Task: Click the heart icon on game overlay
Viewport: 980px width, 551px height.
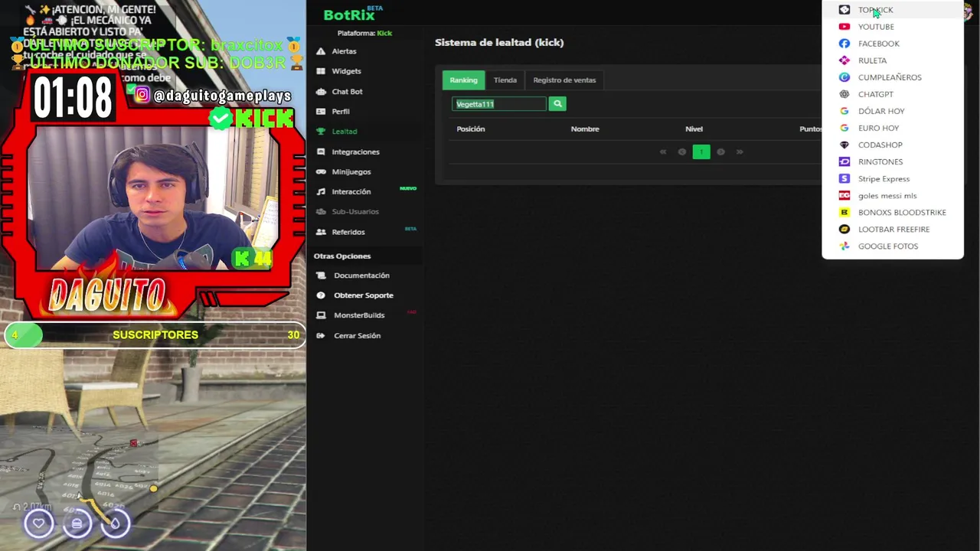Action: click(x=38, y=523)
